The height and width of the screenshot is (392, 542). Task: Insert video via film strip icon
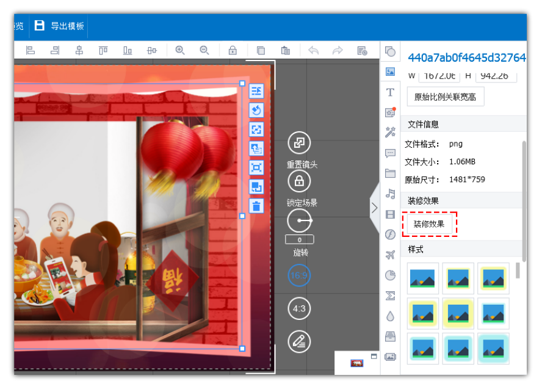(x=390, y=214)
